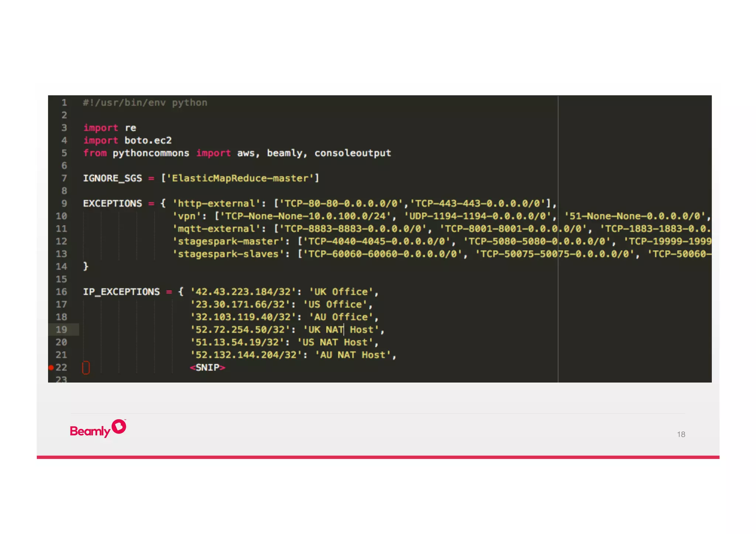Screen dimensions: 756x534
Task: Click the 'boto.ec2' import text
Action: 148,140
